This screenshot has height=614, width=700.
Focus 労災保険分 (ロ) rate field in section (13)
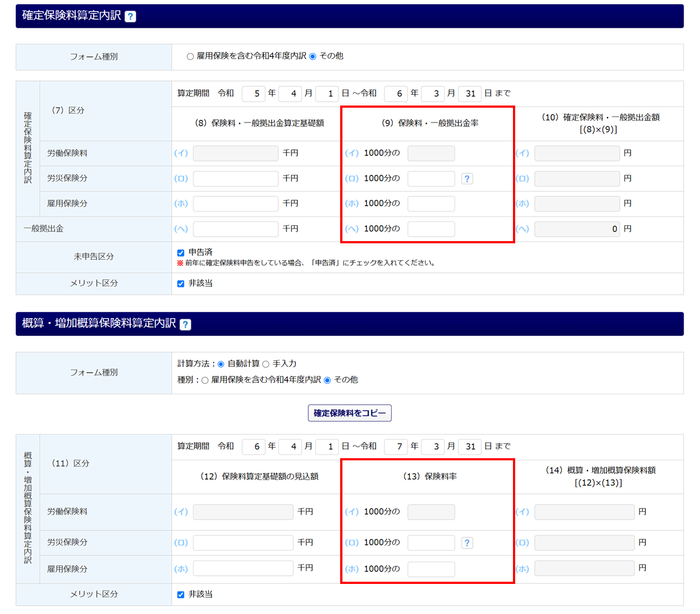tap(431, 543)
